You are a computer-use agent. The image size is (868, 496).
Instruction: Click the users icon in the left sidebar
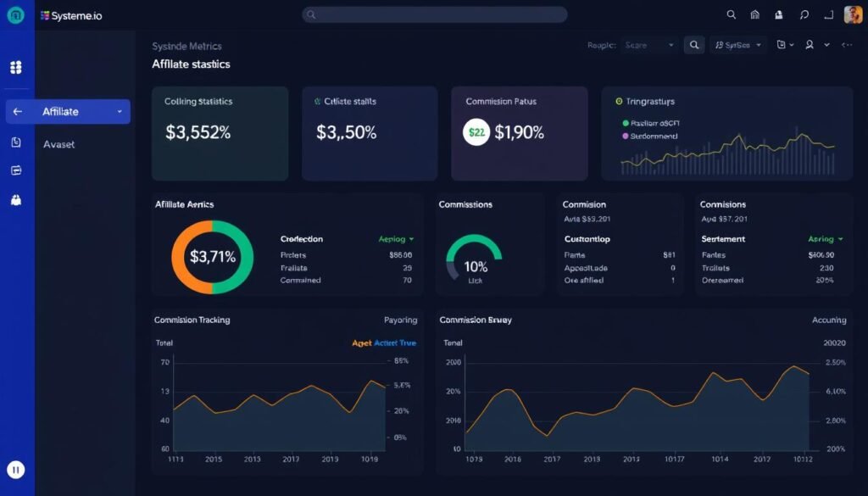[x=15, y=200]
